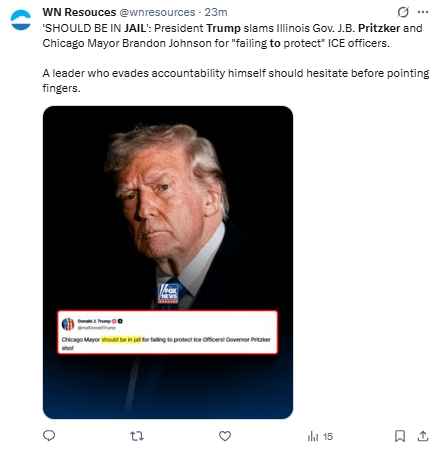Click the bold word Trump in tweet text
The height and width of the screenshot is (449, 438).
(223, 28)
